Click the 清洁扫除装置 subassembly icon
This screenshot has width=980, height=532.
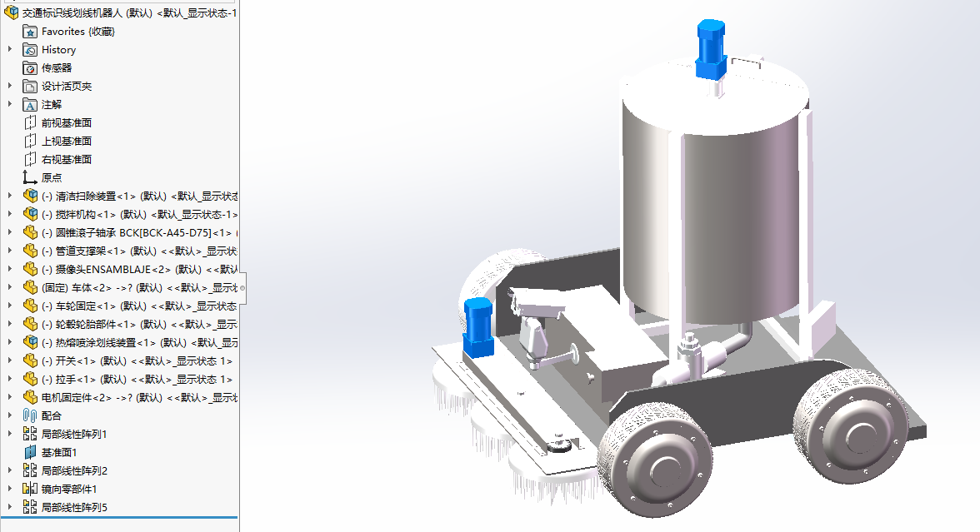pyautogui.click(x=29, y=196)
